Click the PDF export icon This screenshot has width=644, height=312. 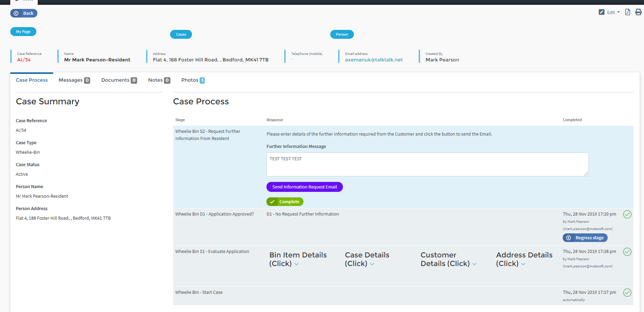click(628, 12)
